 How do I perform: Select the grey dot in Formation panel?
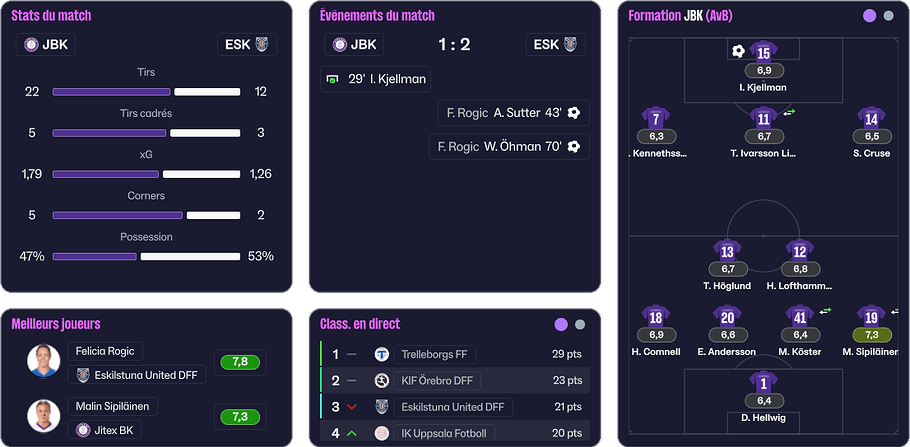(888, 16)
